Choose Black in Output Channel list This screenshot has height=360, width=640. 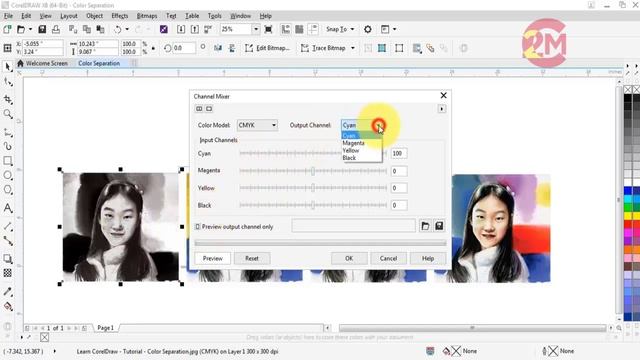362,158
